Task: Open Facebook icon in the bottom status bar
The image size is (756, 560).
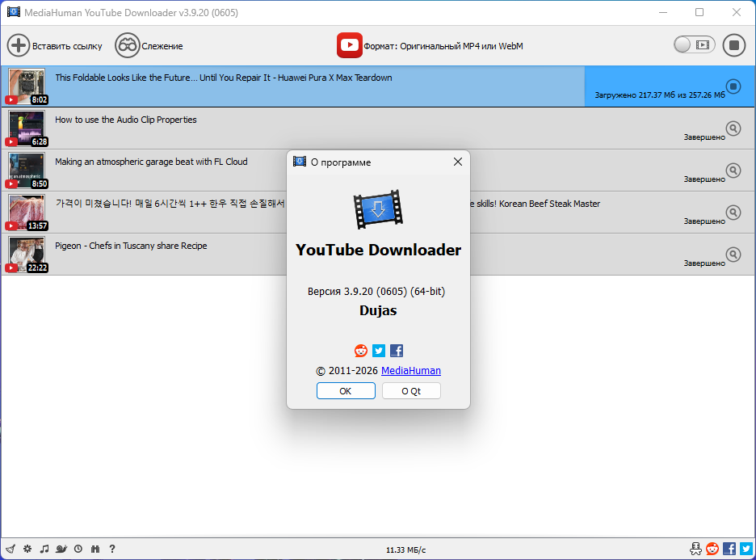Action: tap(729, 549)
